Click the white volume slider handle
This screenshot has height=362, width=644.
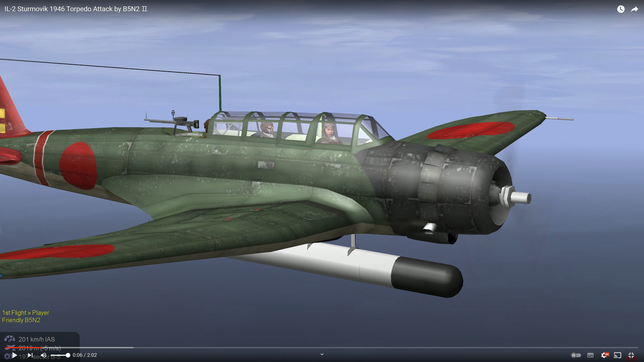click(x=67, y=355)
